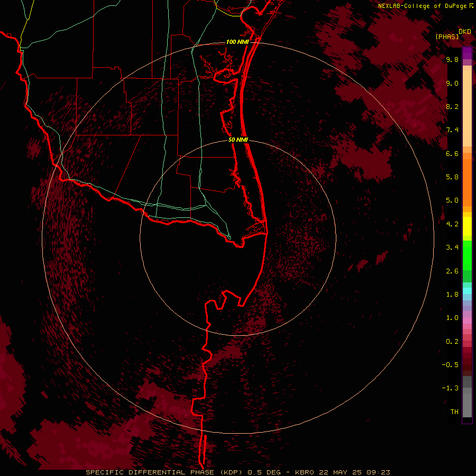The image size is (476, 476).
Task: Click the -0.5 value on color scale
Action: [x=450, y=365]
